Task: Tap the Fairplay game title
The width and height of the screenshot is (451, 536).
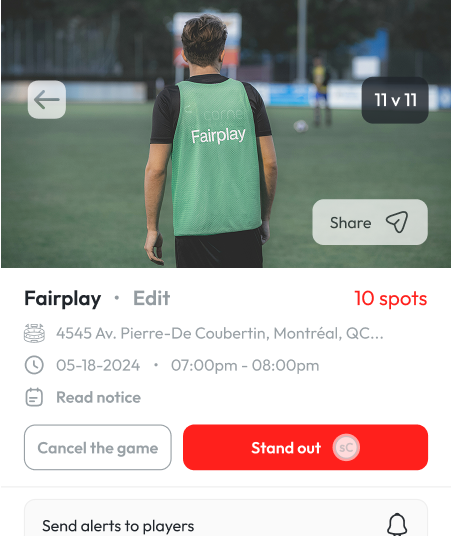Action: [x=63, y=298]
